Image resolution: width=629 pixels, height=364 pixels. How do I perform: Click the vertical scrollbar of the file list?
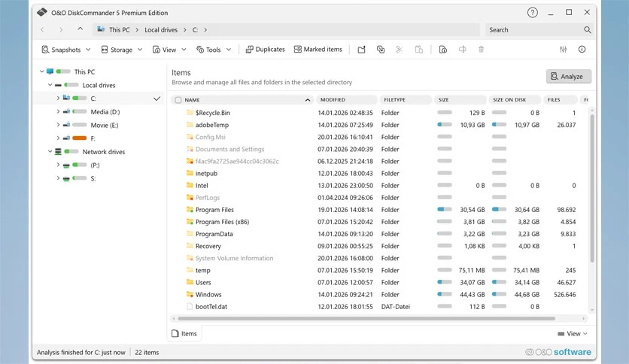(x=592, y=189)
